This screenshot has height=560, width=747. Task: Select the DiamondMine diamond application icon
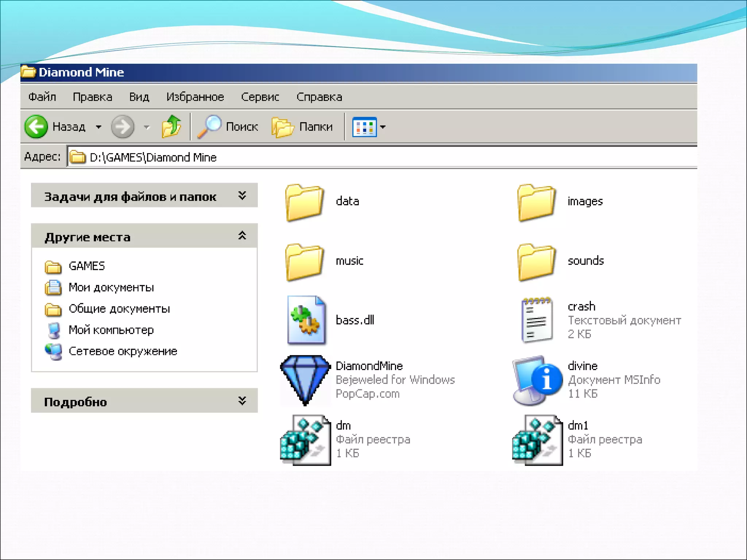tap(305, 380)
